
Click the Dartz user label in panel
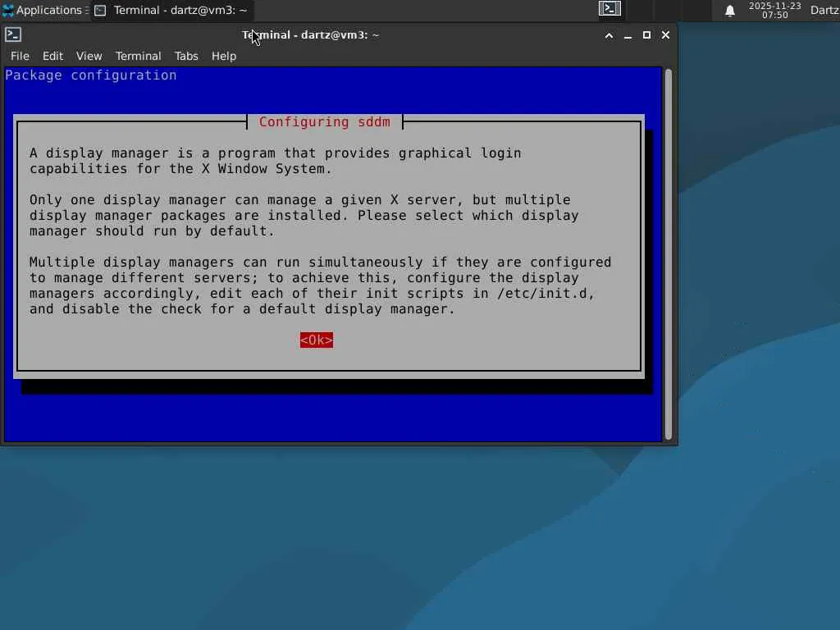(824, 10)
